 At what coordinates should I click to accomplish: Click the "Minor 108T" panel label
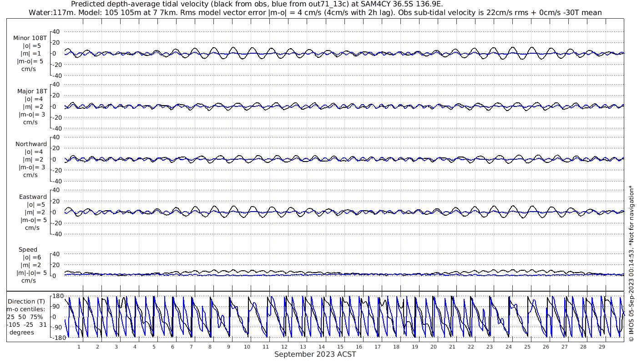point(30,38)
